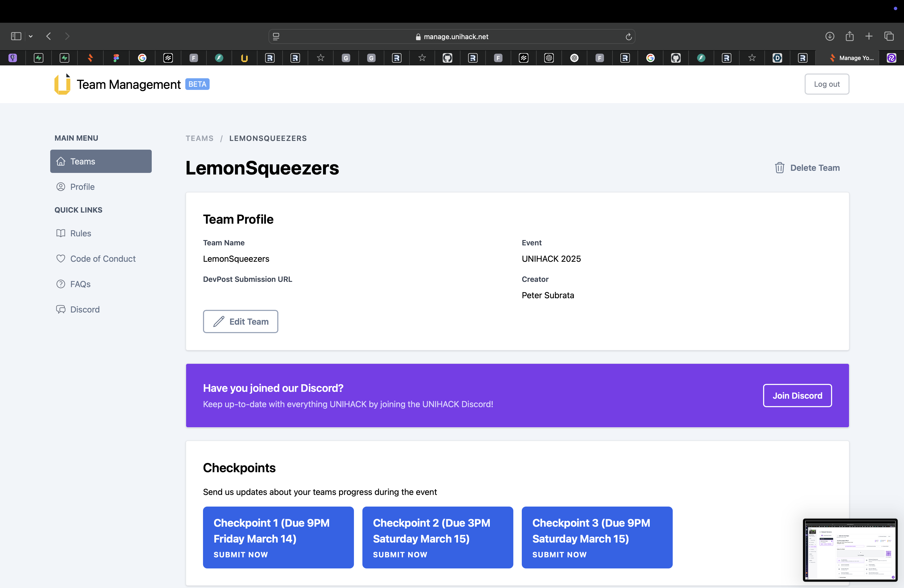Open Profile from the main menu
The width and height of the screenshot is (904, 588).
tap(82, 186)
